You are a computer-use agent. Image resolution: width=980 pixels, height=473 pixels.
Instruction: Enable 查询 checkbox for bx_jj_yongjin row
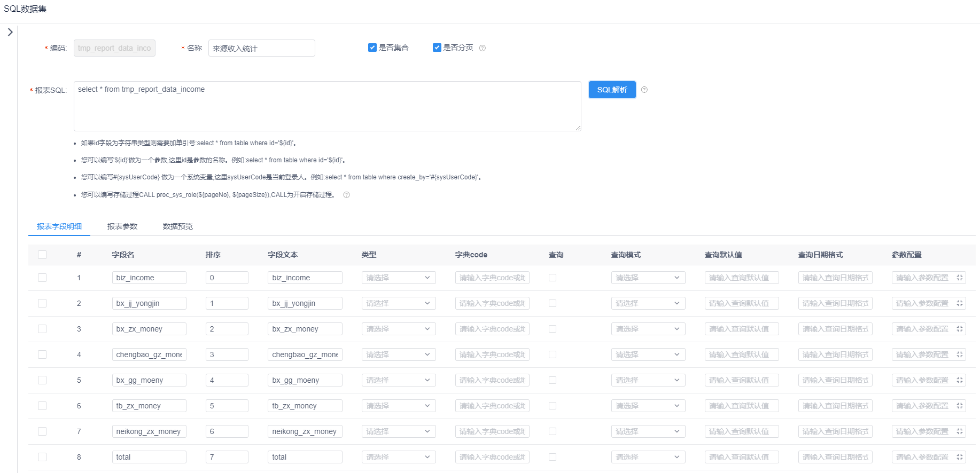coord(553,303)
